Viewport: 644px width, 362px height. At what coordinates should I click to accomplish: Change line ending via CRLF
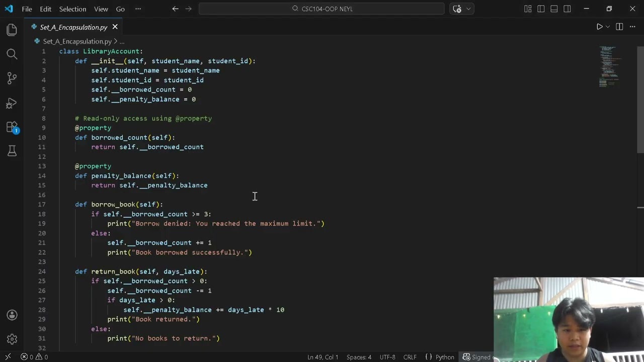click(410, 357)
